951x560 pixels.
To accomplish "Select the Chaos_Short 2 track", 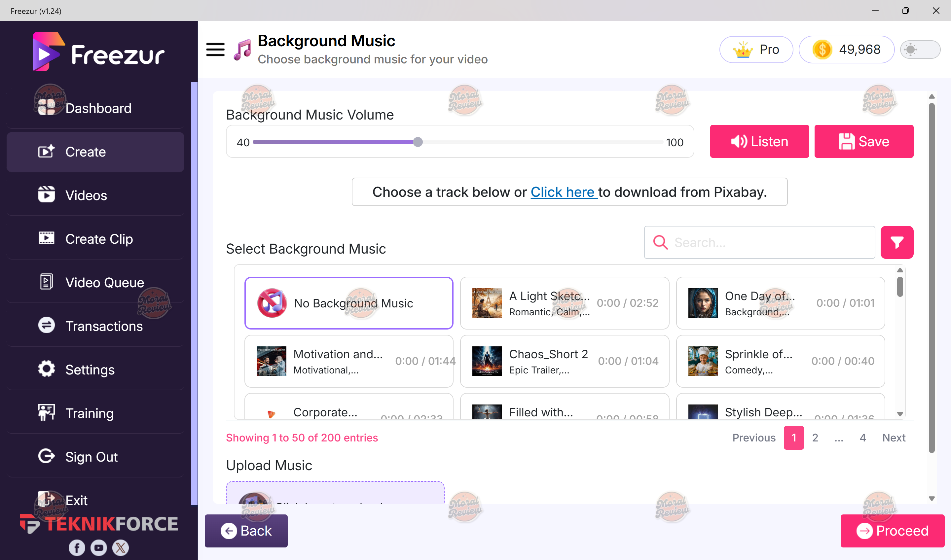I will click(x=565, y=361).
